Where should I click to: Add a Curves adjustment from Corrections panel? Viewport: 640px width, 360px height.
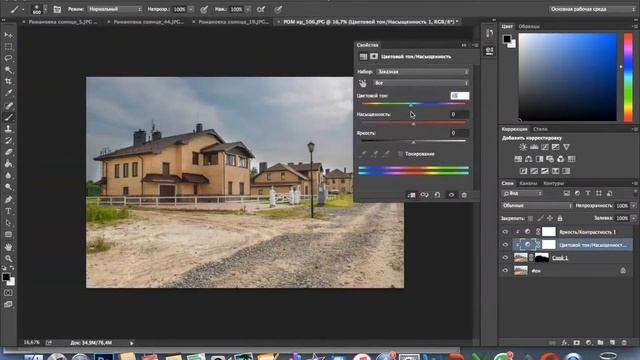tap(545, 147)
